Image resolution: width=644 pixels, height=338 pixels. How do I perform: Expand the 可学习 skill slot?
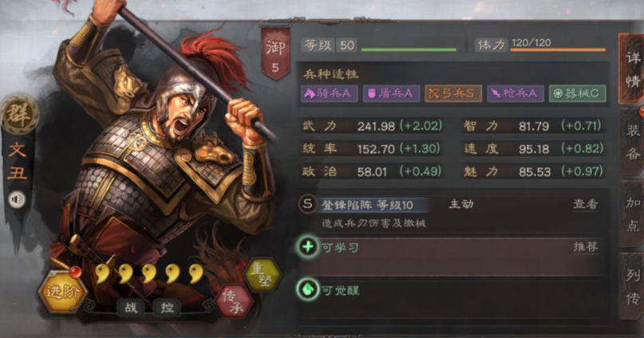(x=450, y=257)
